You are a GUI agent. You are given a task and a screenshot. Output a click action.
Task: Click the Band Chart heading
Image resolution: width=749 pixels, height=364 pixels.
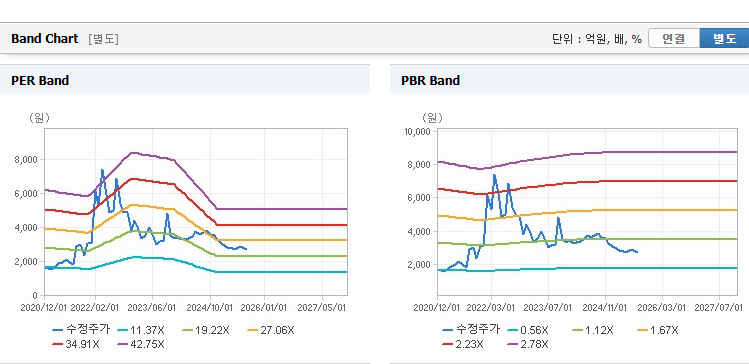44,39
